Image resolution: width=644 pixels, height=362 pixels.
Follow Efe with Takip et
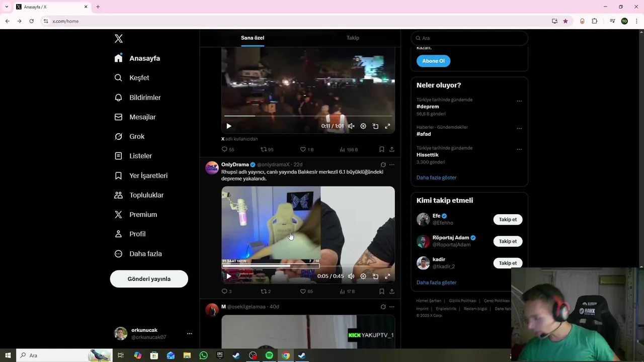coord(508,220)
